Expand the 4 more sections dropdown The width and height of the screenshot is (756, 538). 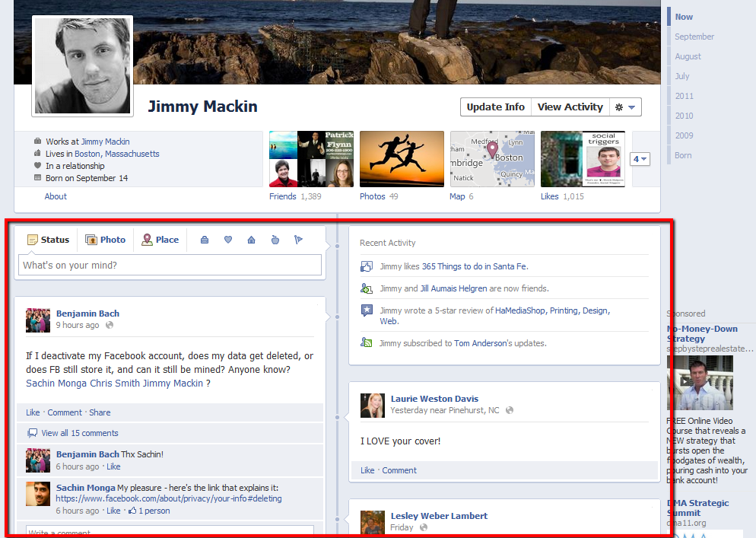tap(640, 159)
